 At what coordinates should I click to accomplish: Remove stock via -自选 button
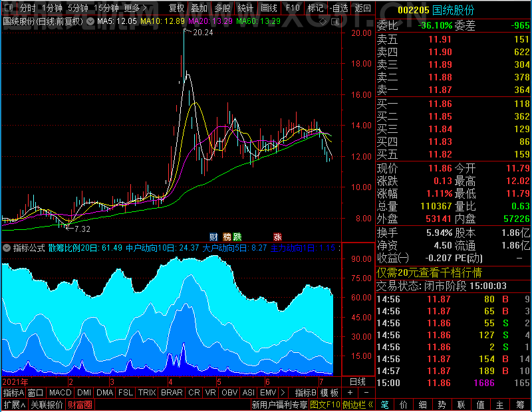339,8
